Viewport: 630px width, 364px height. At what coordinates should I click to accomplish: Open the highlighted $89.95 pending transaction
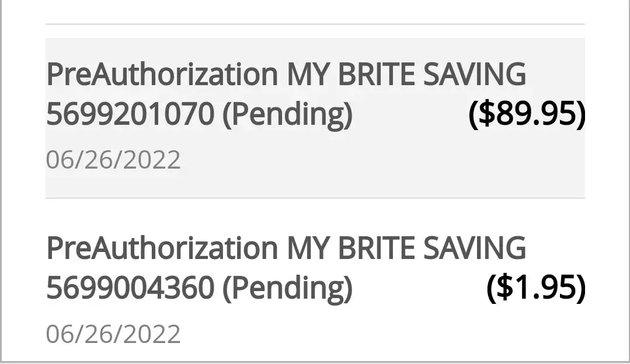click(x=315, y=118)
